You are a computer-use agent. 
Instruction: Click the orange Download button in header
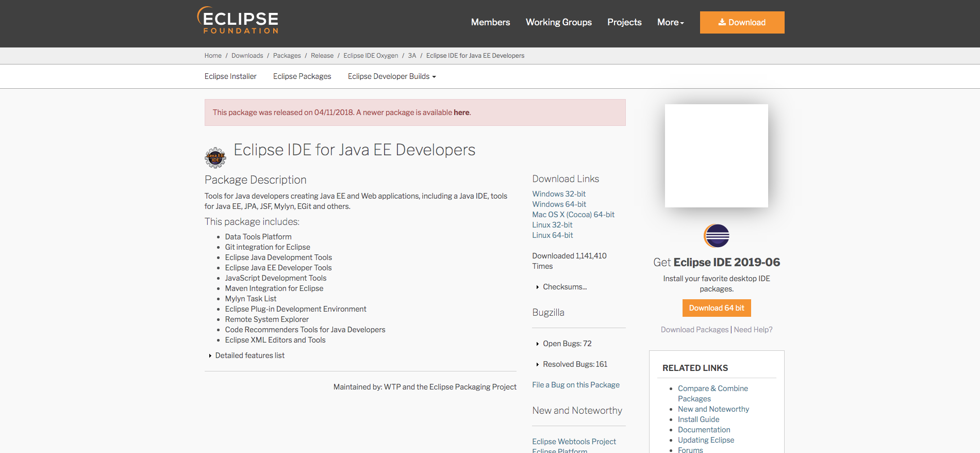point(742,22)
